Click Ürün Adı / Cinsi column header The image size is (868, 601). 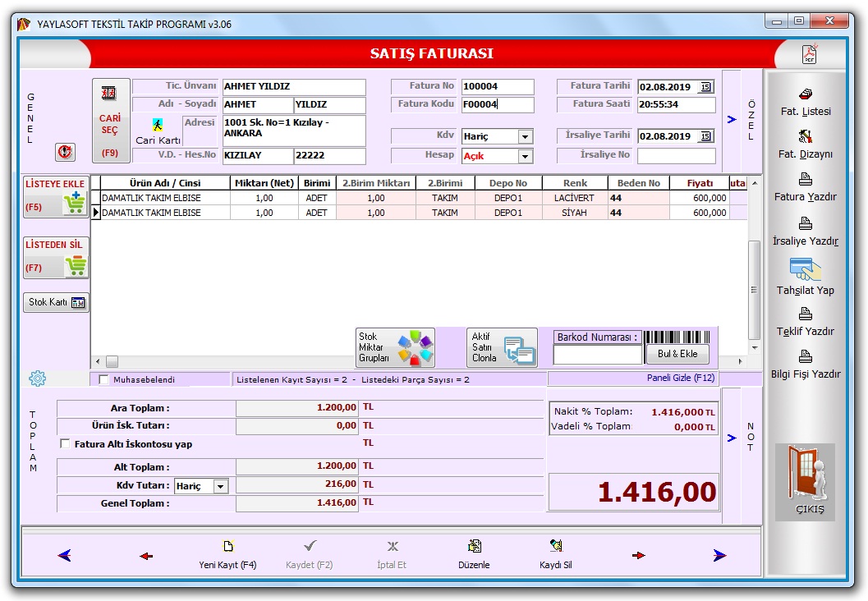[165, 182]
